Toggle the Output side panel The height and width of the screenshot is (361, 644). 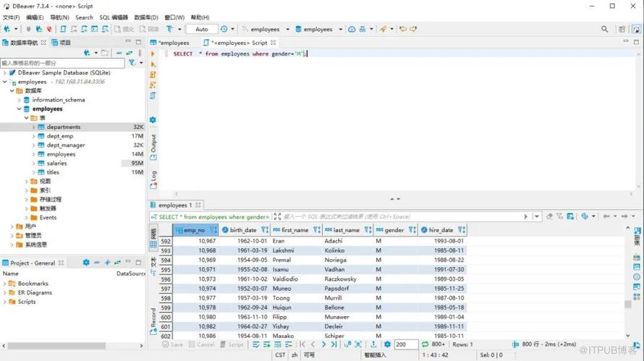(153, 147)
